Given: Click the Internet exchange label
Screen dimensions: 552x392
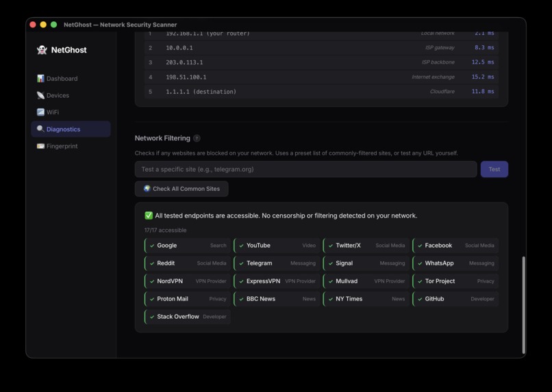Looking at the screenshot, I should pos(433,77).
